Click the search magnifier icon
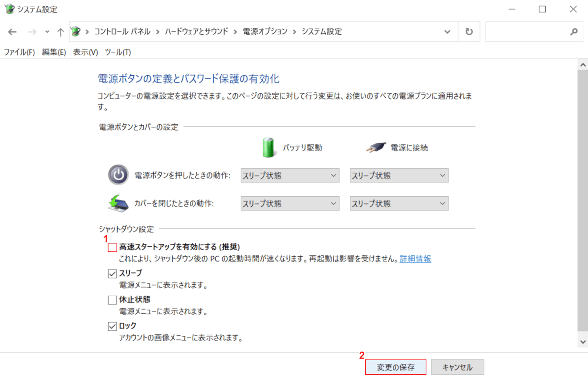This screenshot has width=588, height=381. click(x=573, y=31)
